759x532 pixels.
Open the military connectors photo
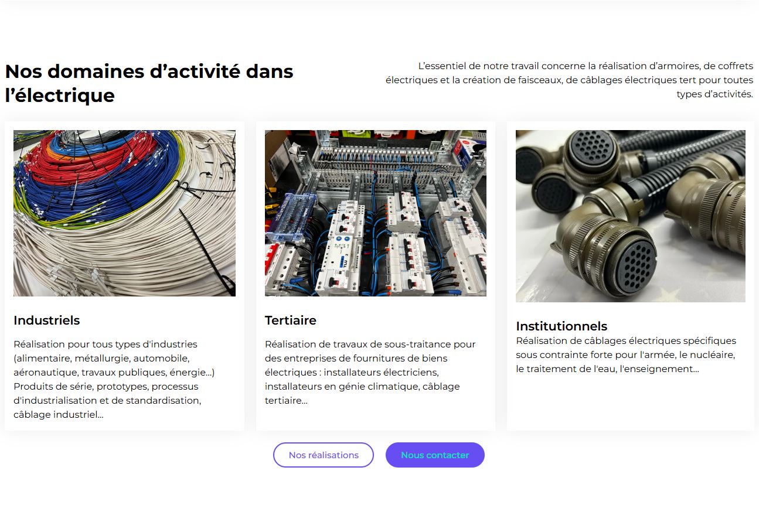click(631, 216)
